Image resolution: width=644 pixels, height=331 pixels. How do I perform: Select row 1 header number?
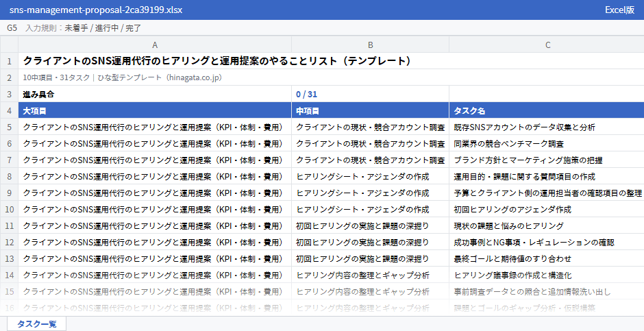coord(9,61)
